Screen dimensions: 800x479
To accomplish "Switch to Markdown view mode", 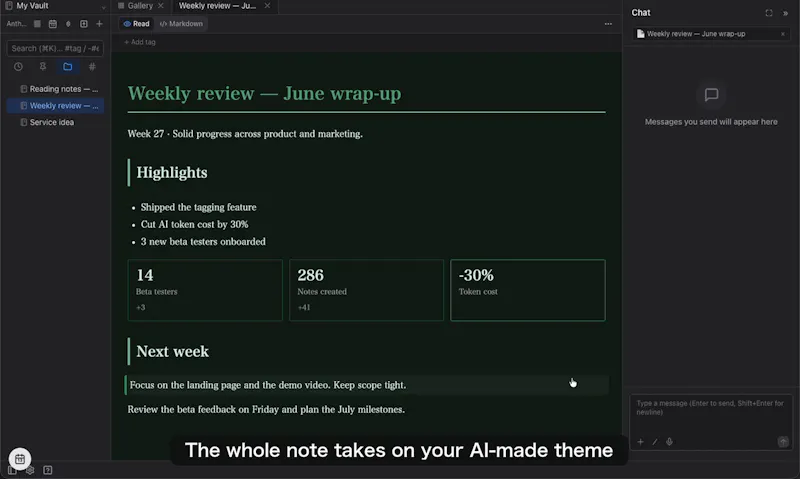I will (x=181, y=24).
